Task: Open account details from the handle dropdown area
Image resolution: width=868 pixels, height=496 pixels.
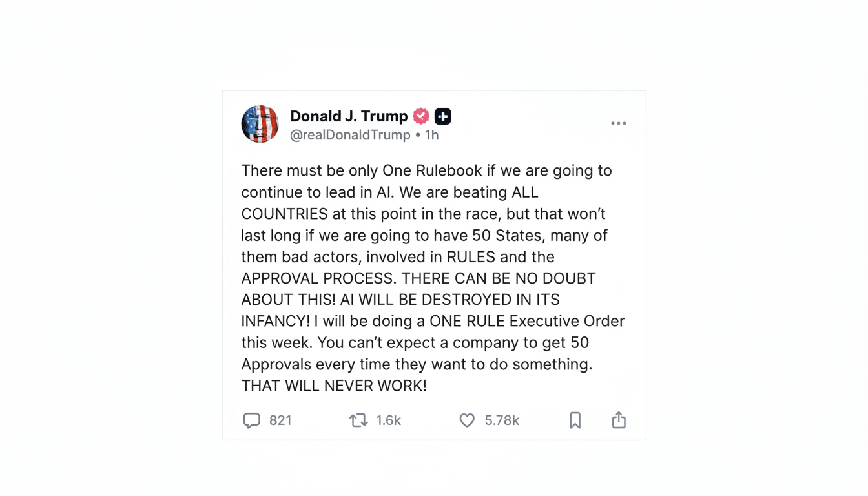Action: (351, 135)
